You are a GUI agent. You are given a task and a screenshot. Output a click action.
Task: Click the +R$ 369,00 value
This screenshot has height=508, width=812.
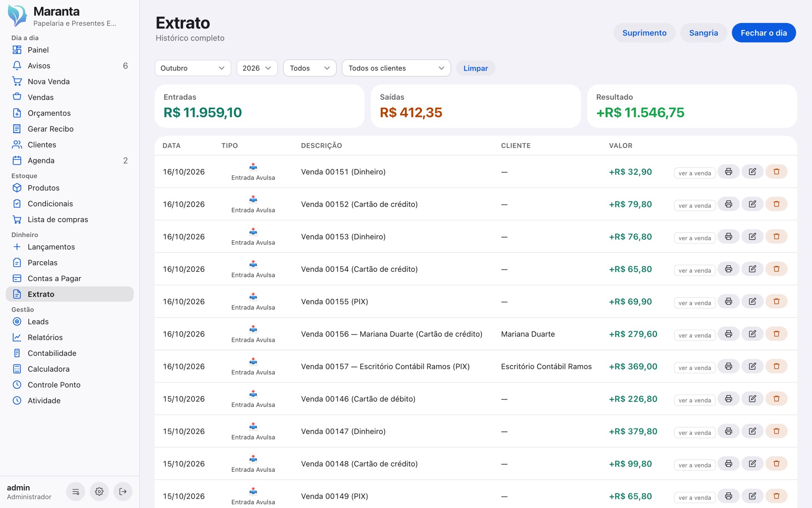633,367
